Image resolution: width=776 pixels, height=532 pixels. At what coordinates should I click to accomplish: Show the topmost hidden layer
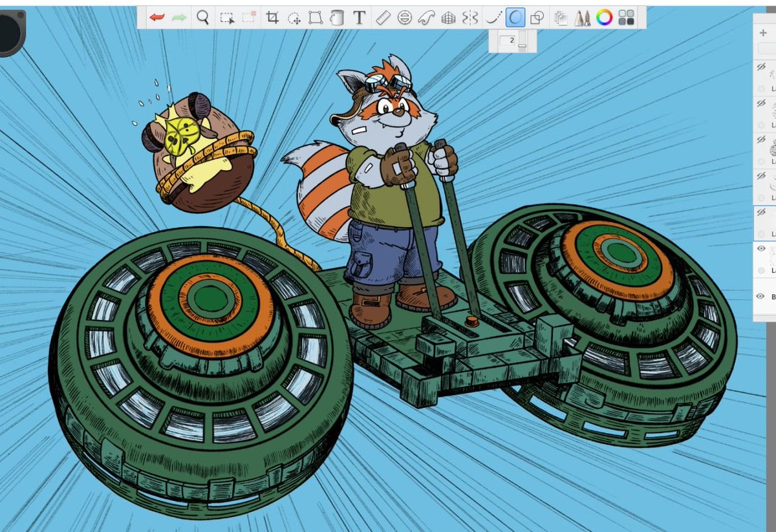coord(761,66)
